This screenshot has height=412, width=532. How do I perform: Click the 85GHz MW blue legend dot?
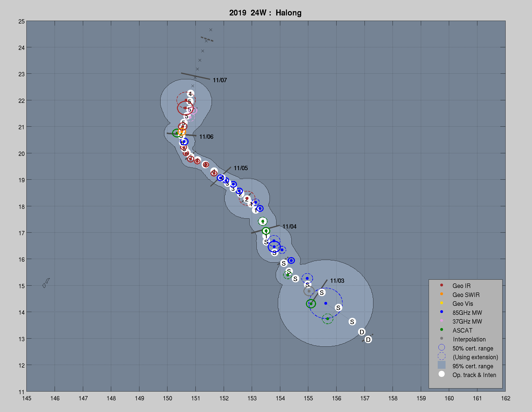point(441,312)
